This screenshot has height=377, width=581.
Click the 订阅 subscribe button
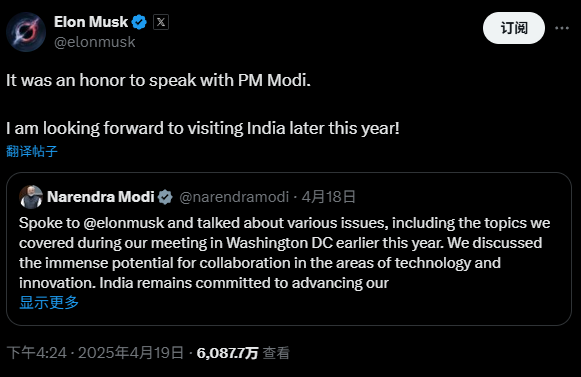pos(514,28)
